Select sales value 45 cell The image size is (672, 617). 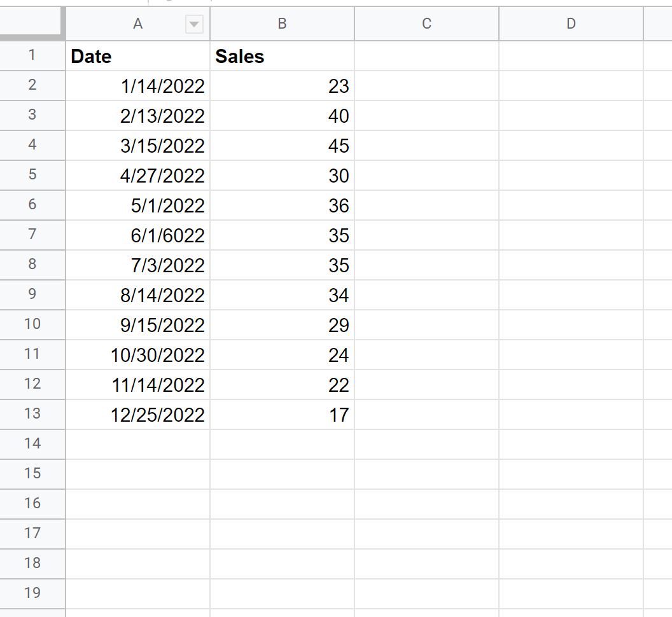[x=282, y=146]
